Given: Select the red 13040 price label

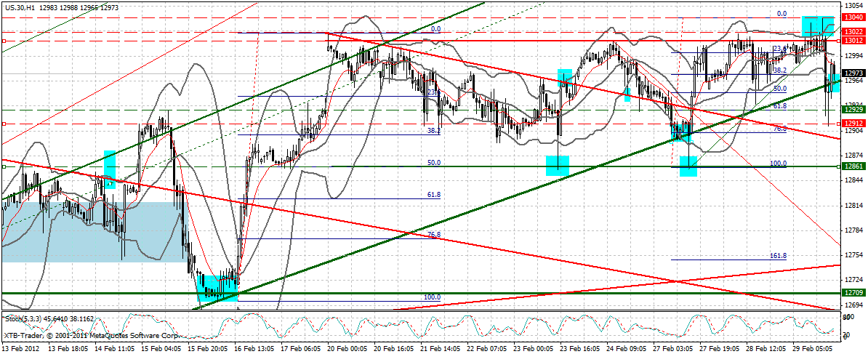Looking at the screenshot, I should (x=853, y=17).
